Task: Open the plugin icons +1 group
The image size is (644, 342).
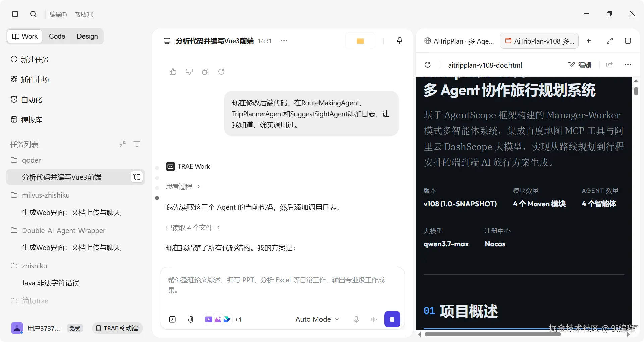Action: click(223, 319)
